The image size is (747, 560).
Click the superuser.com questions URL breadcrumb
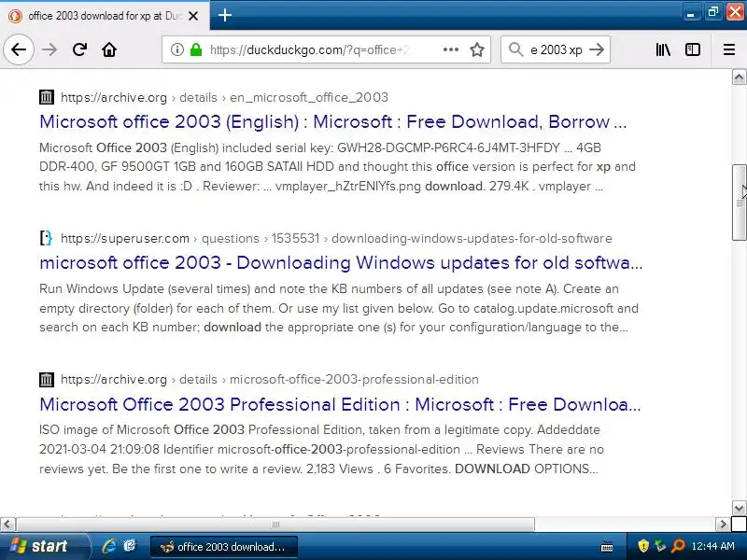(x=336, y=238)
